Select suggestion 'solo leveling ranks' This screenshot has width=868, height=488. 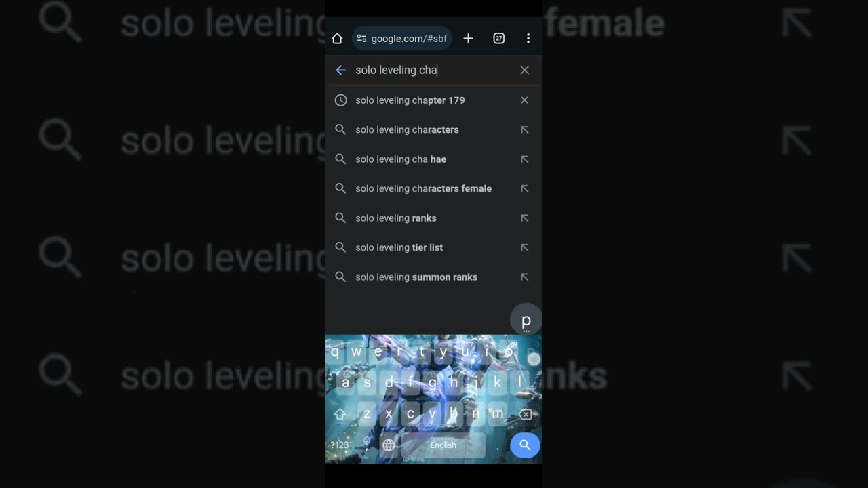(396, 218)
